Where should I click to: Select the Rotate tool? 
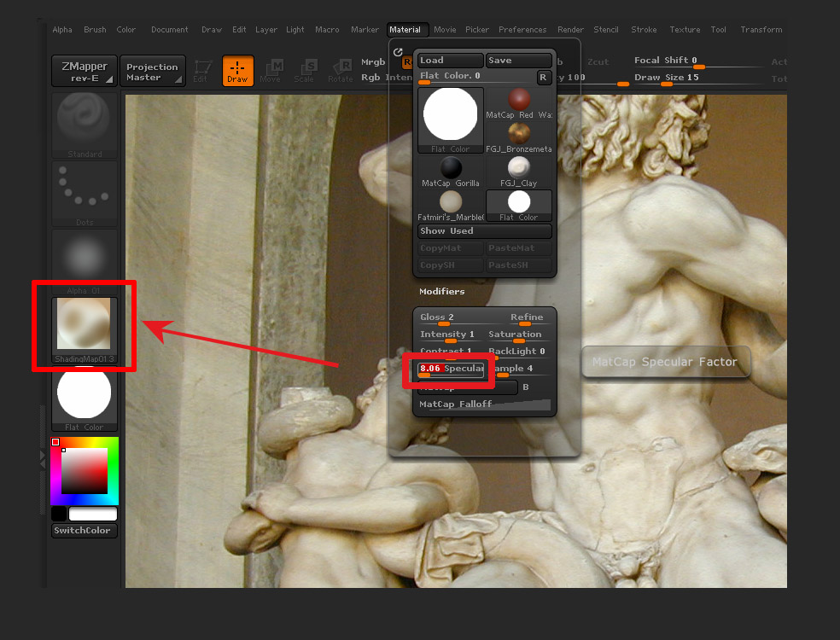[x=340, y=71]
